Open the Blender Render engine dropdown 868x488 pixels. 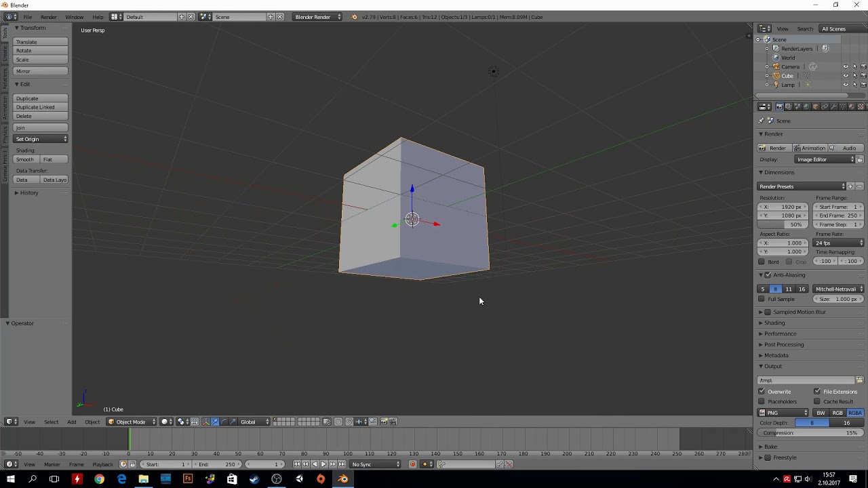click(x=317, y=17)
